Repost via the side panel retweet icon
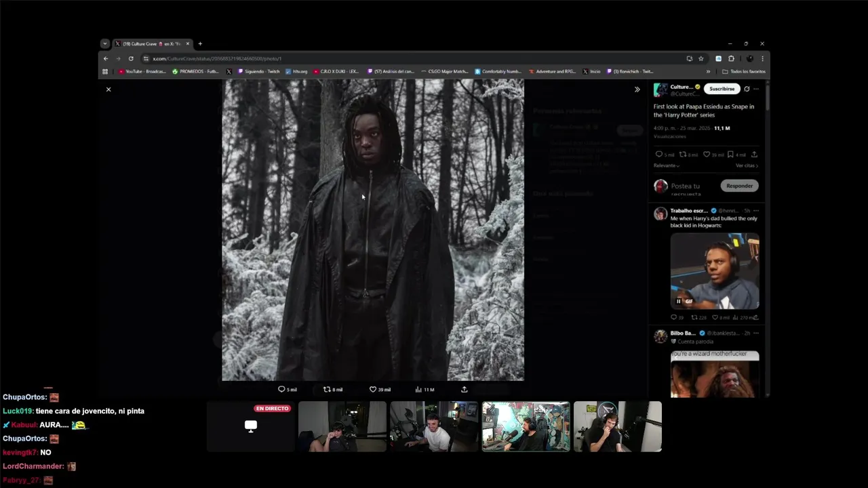Screen dimensions: 868x488 pos(682,155)
